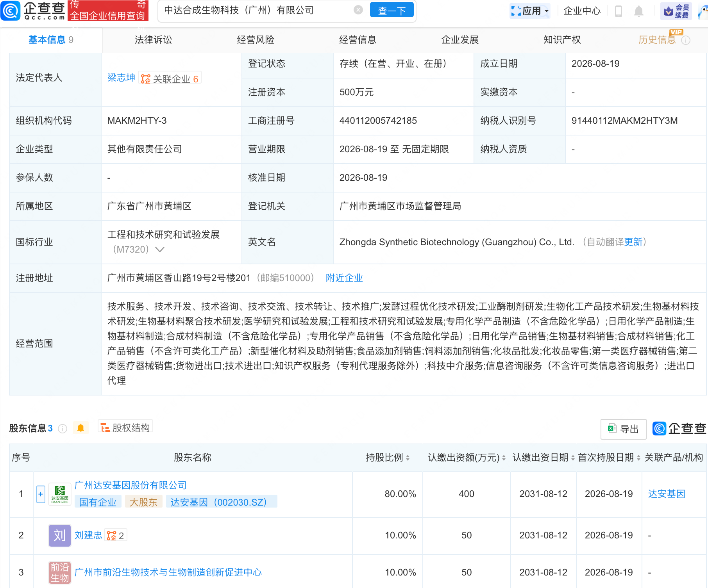Select organization code MAKM2HTY-3
Image resolution: width=708 pixels, height=588 pixels.
tap(137, 121)
